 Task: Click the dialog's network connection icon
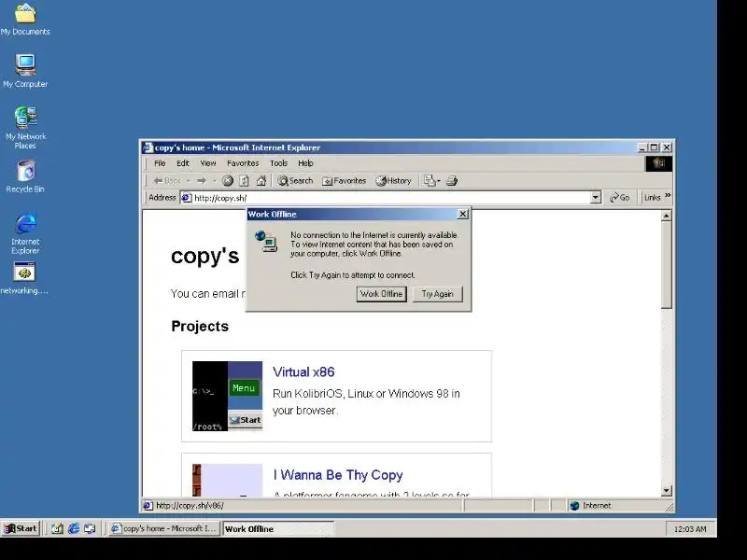click(266, 241)
